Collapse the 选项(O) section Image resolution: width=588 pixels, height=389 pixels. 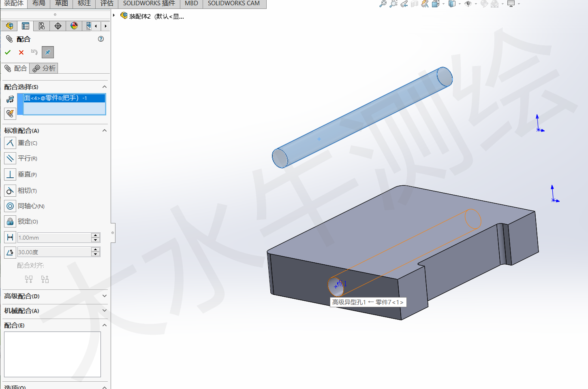[x=105, y=387]
